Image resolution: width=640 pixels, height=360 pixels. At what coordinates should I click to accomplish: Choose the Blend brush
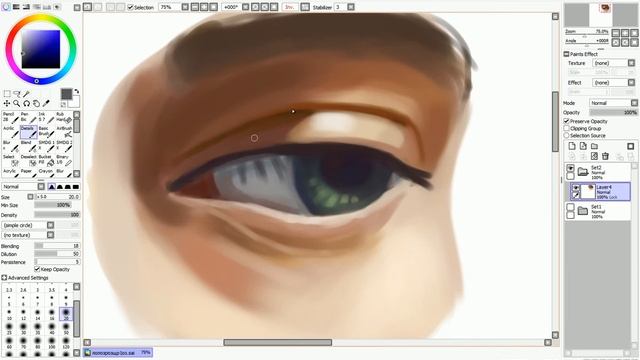pyautogui.click(x=28, y=146)
